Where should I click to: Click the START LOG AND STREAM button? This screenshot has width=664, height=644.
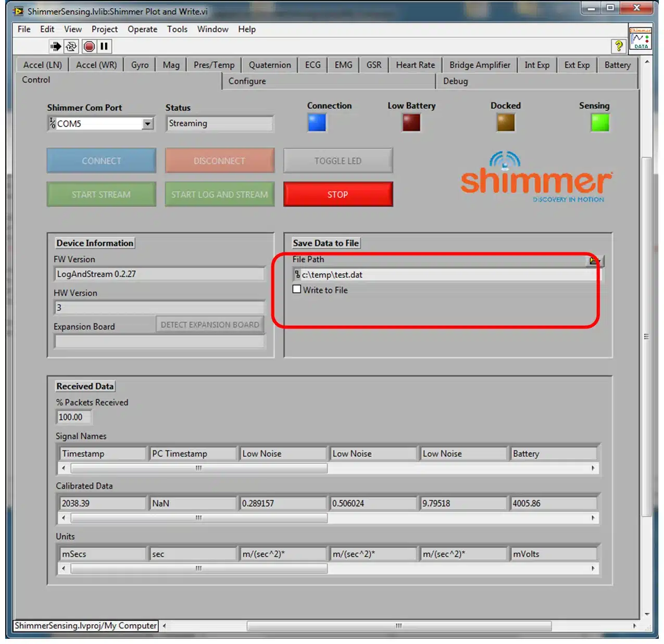coord(219,194)
